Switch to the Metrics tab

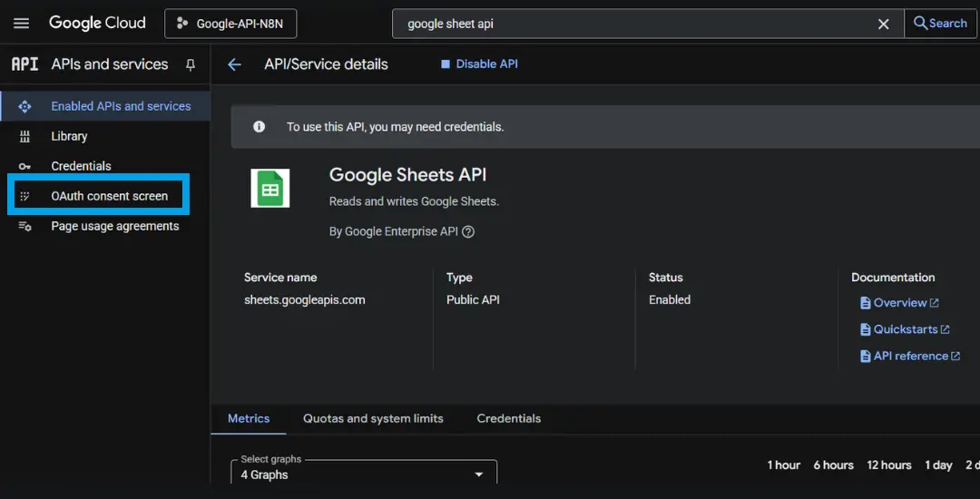(249, 418)
